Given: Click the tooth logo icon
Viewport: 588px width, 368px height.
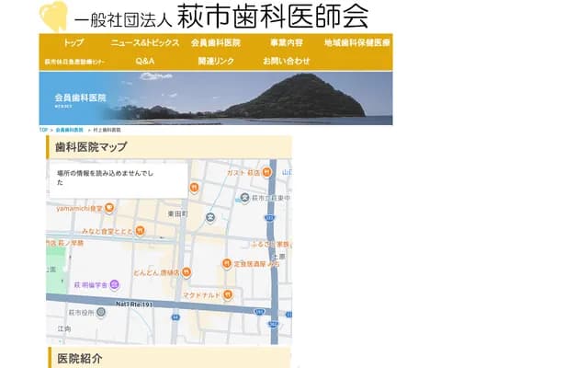Looking at the screenshot, I should click(53, 17).
